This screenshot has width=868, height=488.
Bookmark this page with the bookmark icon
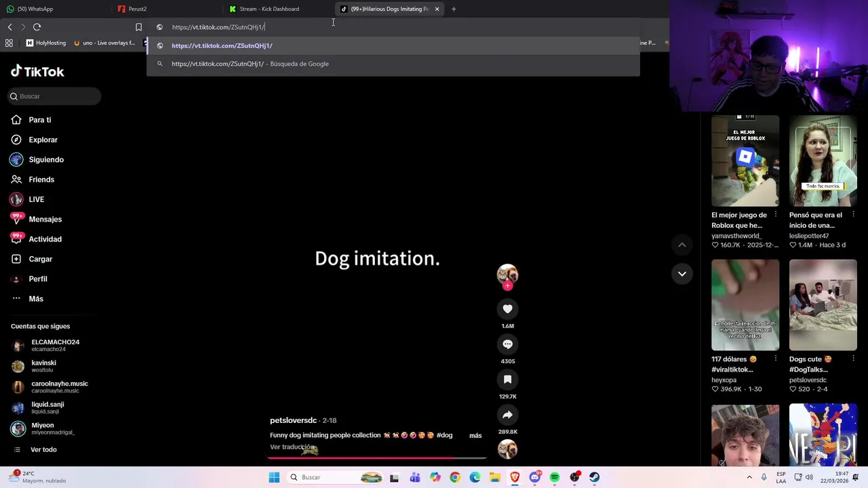[x=138, y=27]
